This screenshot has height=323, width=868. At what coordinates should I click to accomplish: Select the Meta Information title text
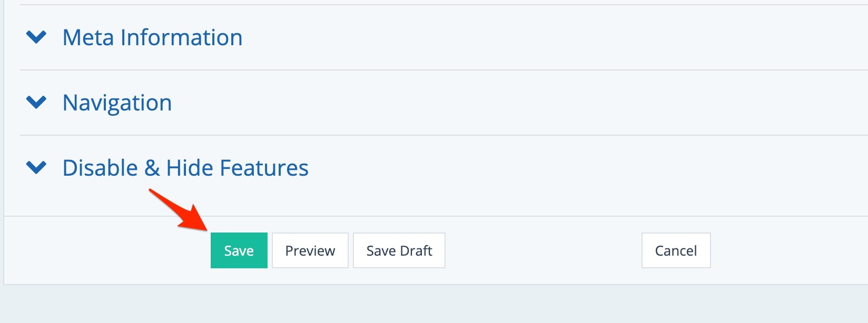click(152, 37)
